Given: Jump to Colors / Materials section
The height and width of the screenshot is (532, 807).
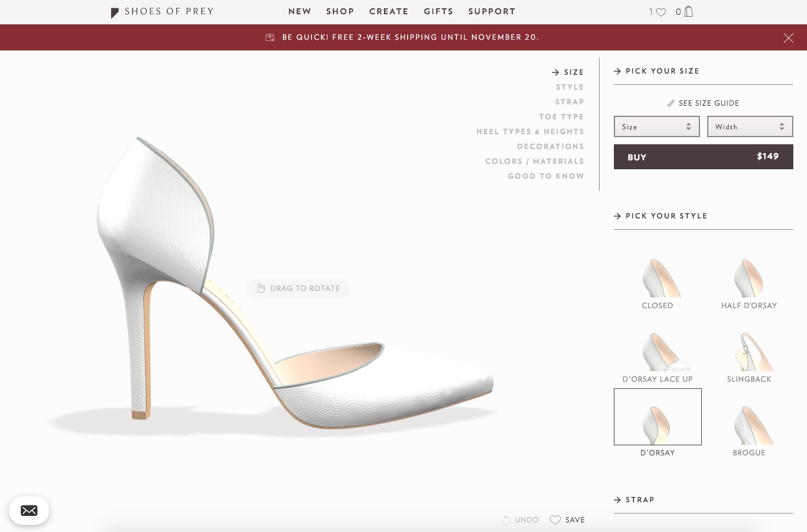Looking at the screenshot, I should (534, 161).
